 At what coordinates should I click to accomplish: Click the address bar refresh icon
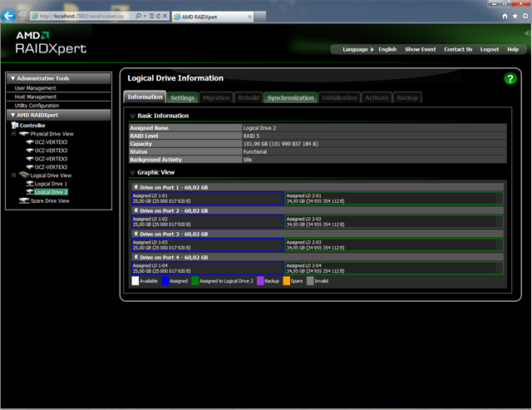coord(158,16)
